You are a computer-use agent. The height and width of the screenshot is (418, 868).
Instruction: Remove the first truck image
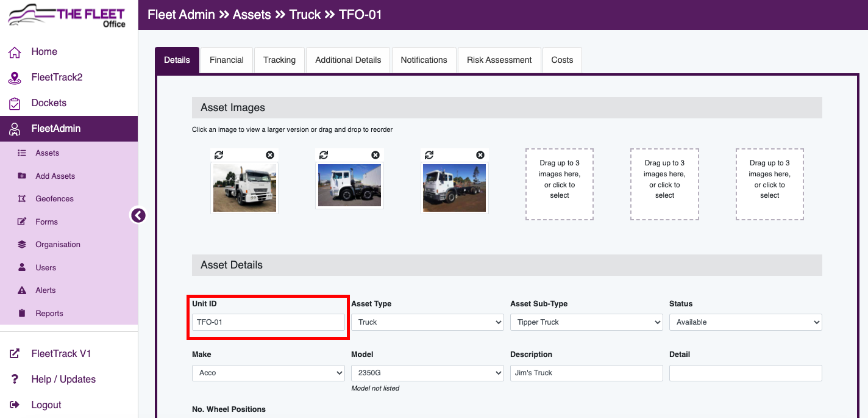pyautogui.click(x=270, y=155)
